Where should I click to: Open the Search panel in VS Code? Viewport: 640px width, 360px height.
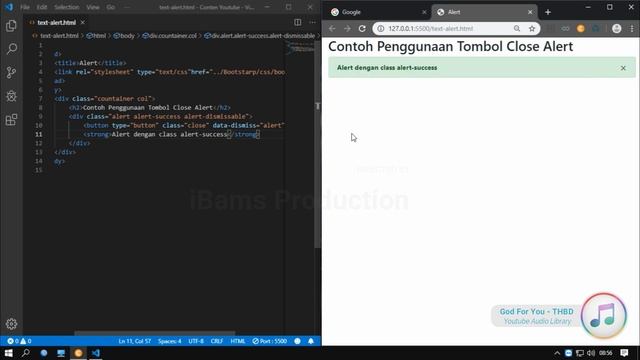(11, 49)
